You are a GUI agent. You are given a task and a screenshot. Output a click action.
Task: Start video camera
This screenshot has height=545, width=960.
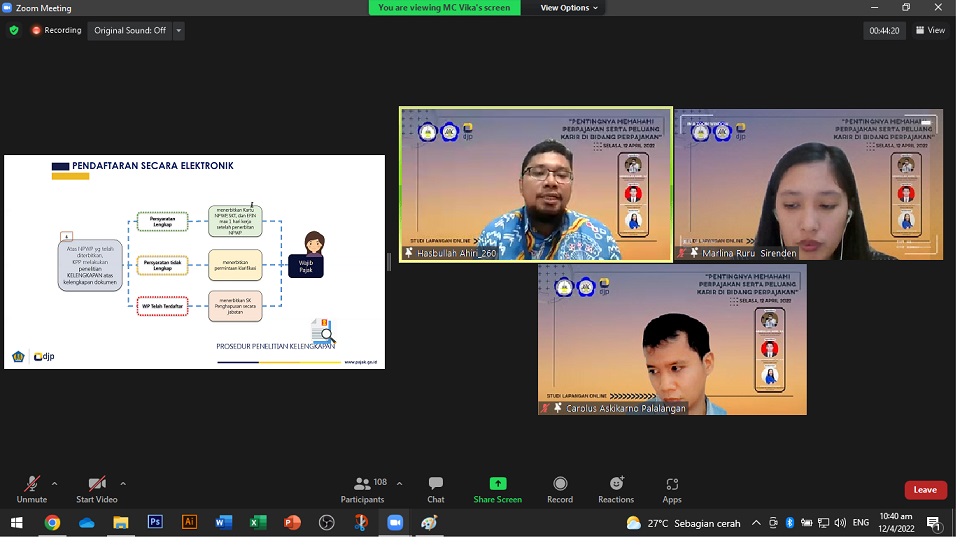[x=97, y=489]
